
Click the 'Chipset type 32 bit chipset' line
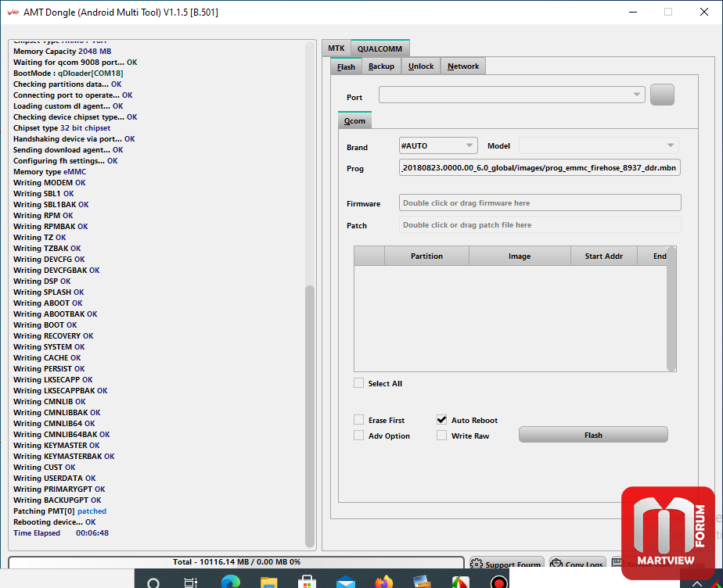pos(62,127)
